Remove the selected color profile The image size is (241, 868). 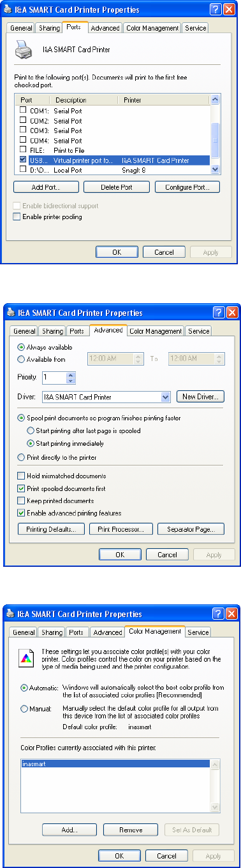tap(131, 830)
